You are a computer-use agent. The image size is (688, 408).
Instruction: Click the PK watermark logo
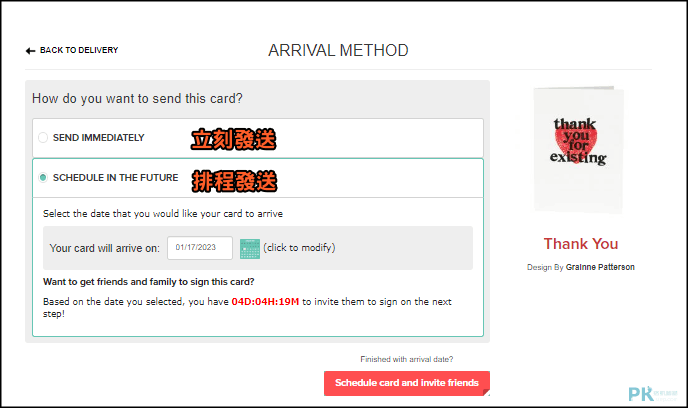pyautogui.click(x=652, y=394)
